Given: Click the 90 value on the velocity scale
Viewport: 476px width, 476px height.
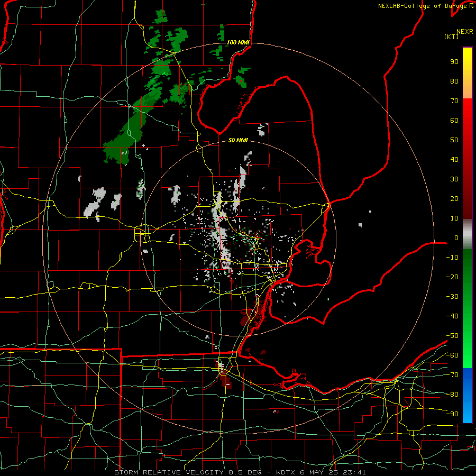Looking at the screenshot, I should (454, 62).
